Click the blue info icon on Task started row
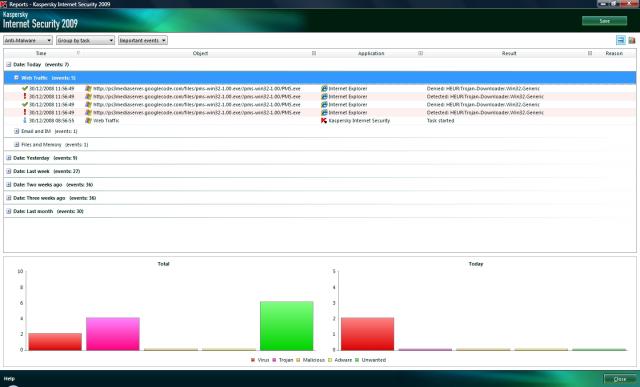 click(x=25, y=120)
